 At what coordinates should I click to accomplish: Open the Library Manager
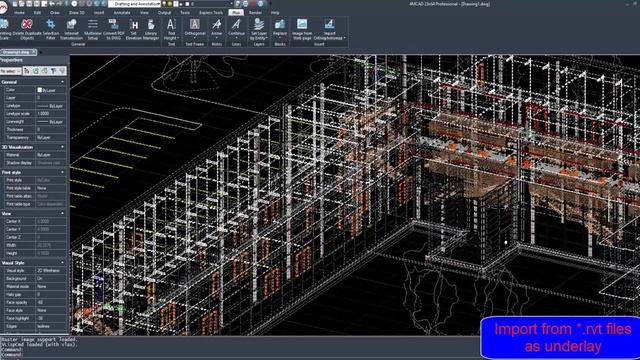click(x=151, y=29)
